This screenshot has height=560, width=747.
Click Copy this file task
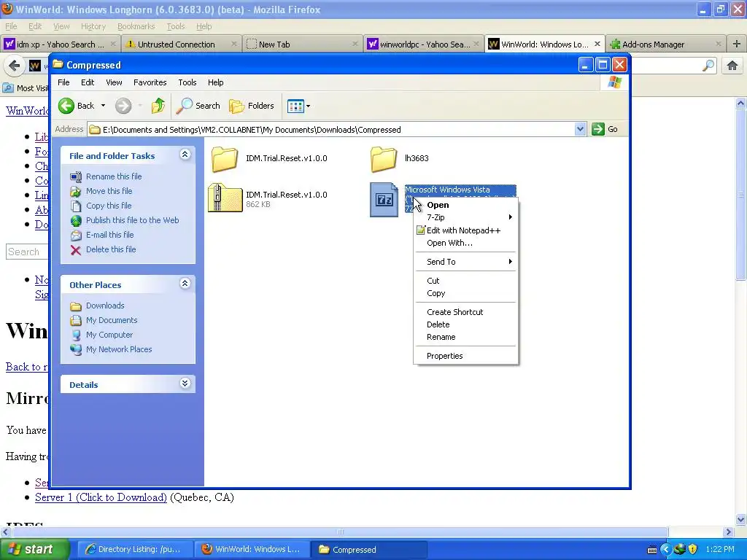point(109,206)
